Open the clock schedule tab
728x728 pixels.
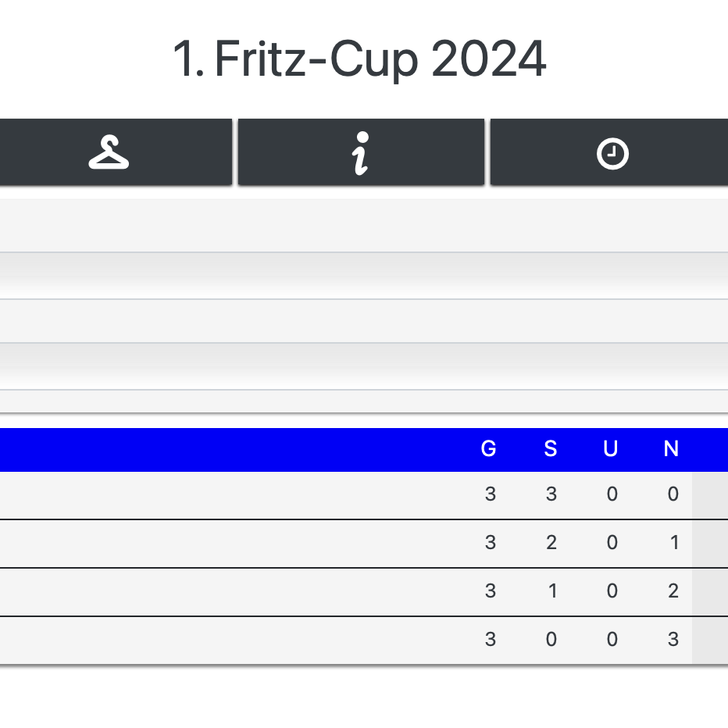[612, 153]
